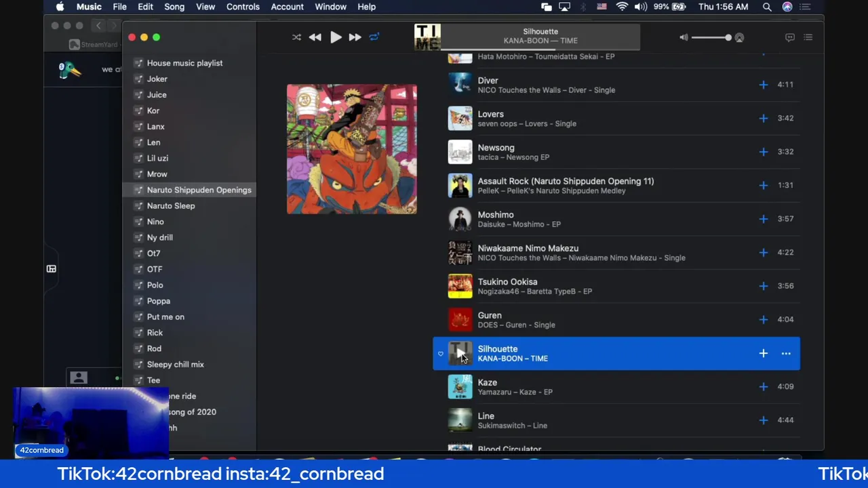Open Spotlight search in menu bar
868x488 pixels.
click(x=767, y=7)
